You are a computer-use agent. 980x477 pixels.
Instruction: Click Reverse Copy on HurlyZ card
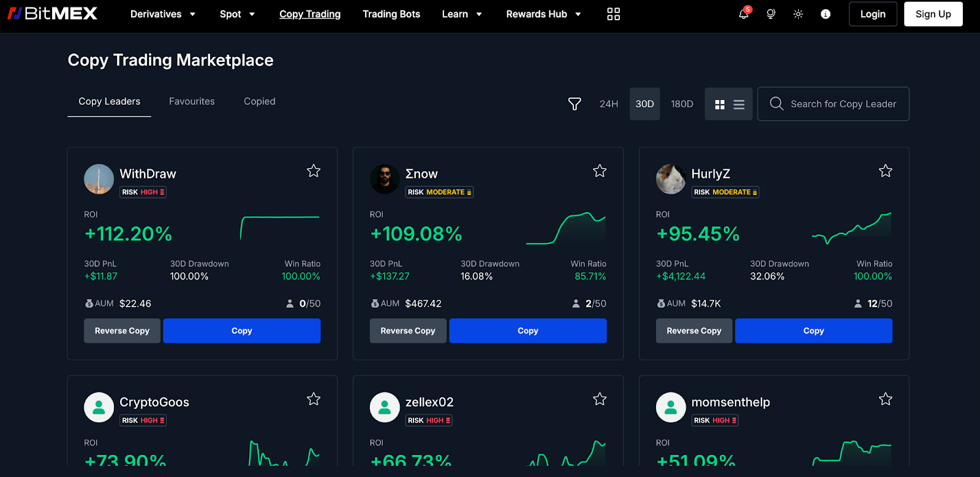(694, 330)
